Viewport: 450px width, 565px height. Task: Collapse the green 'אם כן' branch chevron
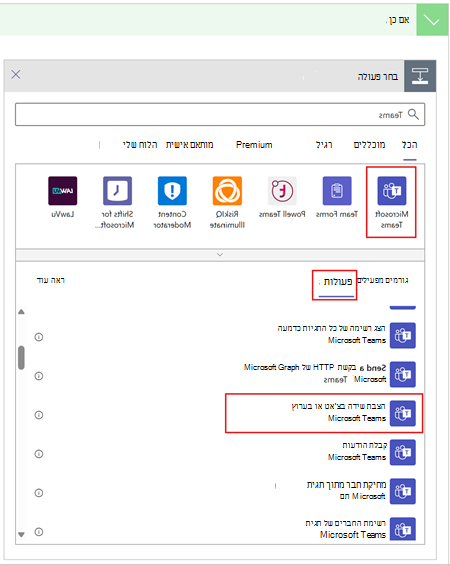point(431,20)
